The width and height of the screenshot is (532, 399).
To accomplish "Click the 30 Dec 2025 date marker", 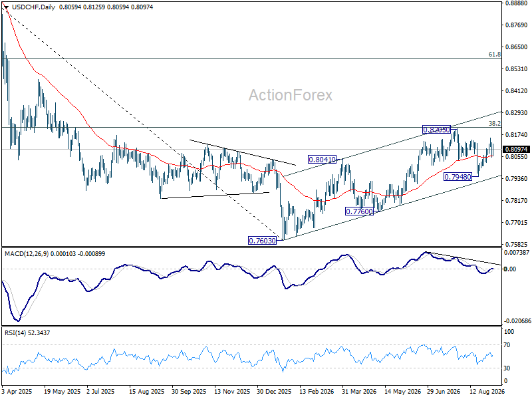I will (274, 391).
